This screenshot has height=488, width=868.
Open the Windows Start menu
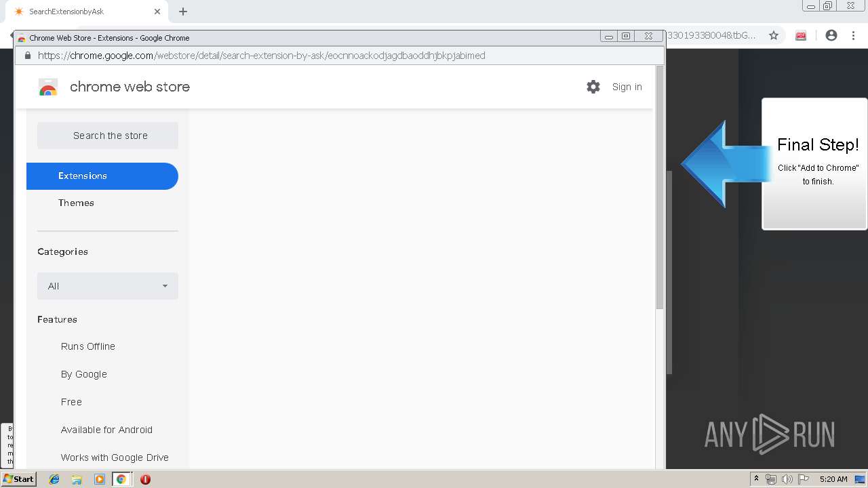(x=18, y=479)
